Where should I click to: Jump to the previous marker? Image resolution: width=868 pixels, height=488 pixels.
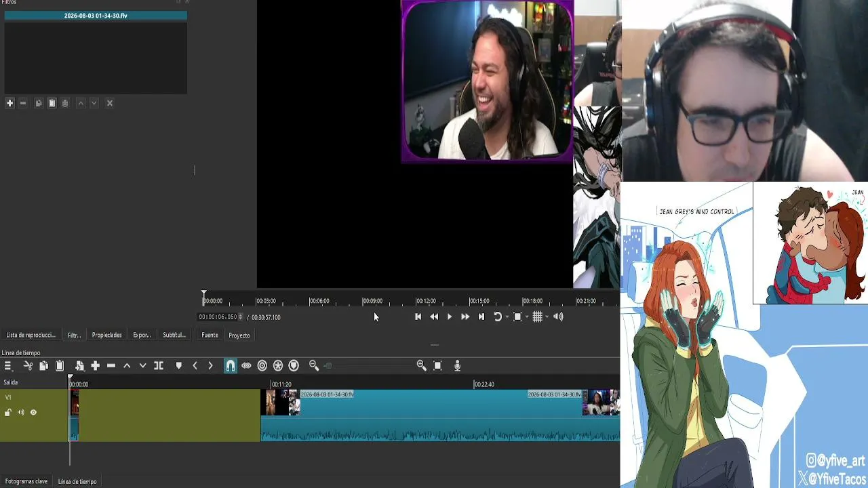[195, 366]
